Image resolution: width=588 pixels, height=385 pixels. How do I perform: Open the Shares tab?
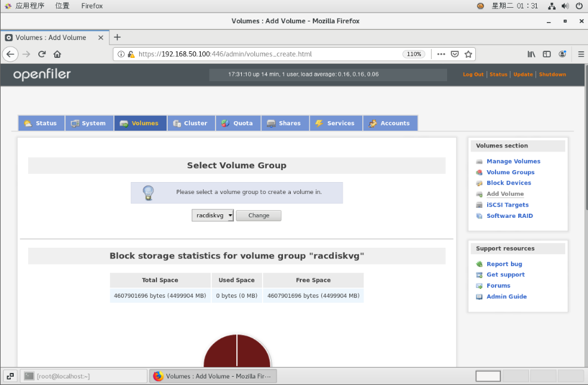point(285,123)
